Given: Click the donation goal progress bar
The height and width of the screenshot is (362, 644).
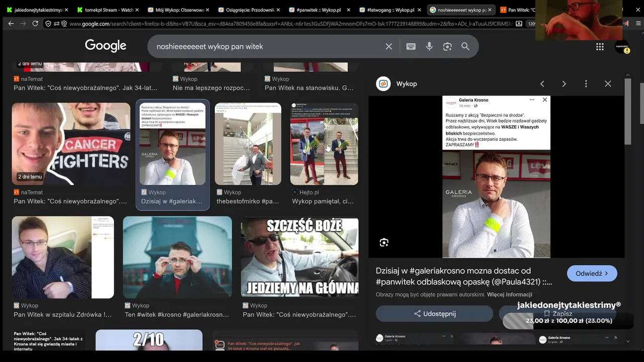Looking at the screenshot, I should (x=569, y=321).
